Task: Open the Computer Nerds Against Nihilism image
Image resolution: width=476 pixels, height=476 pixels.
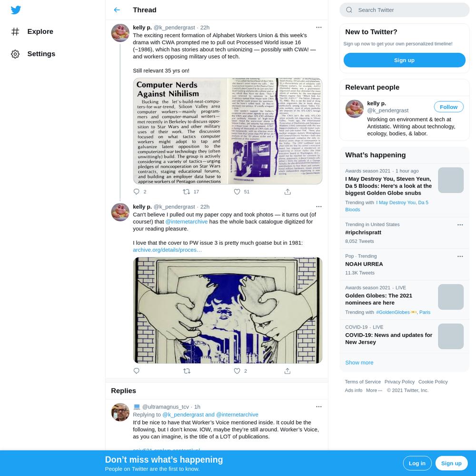Action: coord(180,131)
